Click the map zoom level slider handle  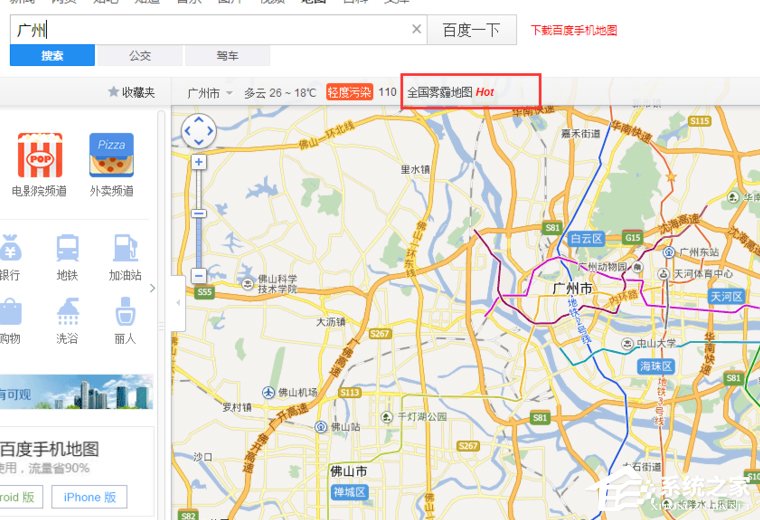(x=198, y=213)
